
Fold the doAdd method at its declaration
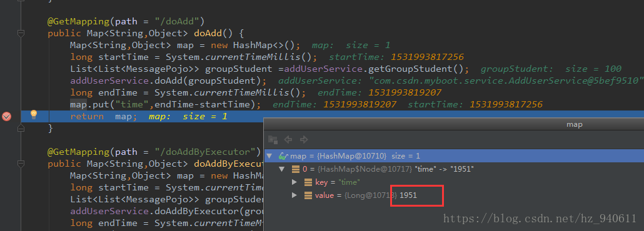pyautogui.click(x=21, y=33)
